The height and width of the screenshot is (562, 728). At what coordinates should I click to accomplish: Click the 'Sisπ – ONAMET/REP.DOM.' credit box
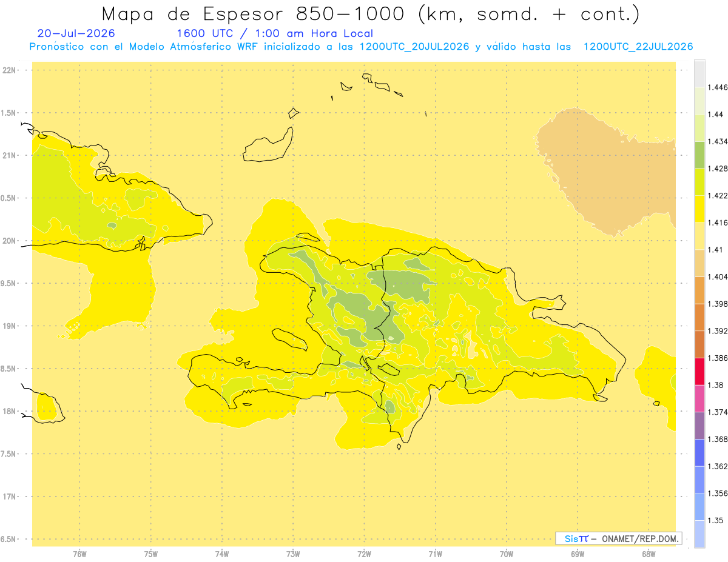619,538
